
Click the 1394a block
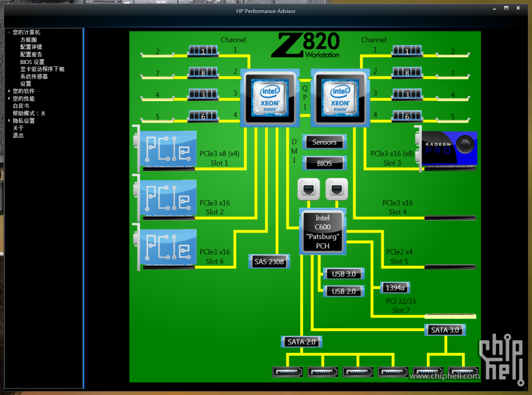[x=395, y=288]
